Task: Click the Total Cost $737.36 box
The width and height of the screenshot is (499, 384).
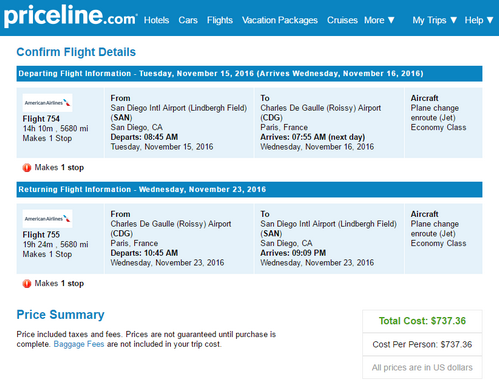Action: 422,321
